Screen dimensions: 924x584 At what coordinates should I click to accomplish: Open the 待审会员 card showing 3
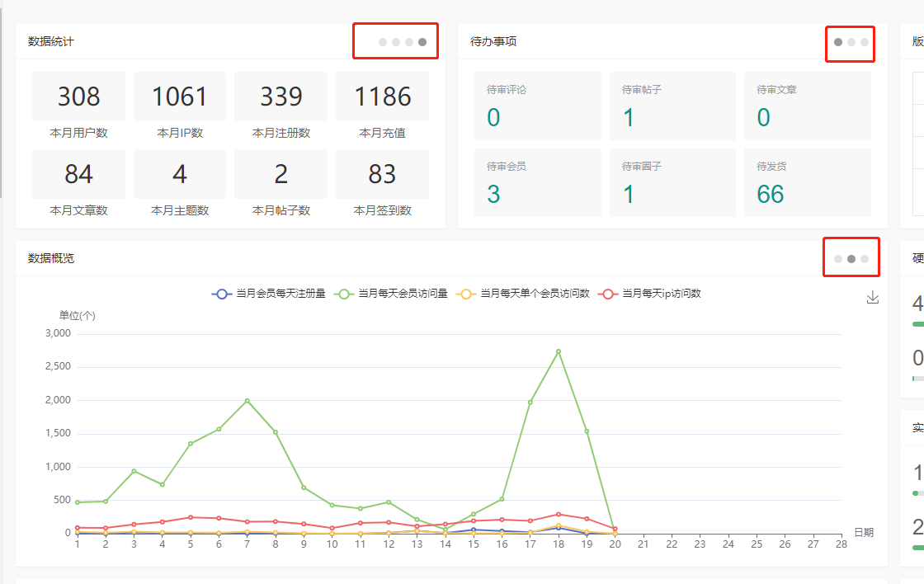[x=537, y=182]
